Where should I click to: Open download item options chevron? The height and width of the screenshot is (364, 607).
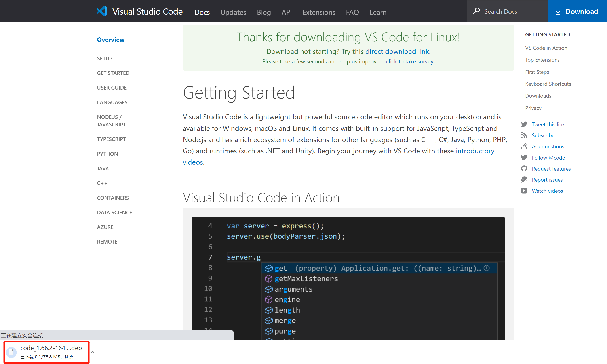[x=93, y=352]
